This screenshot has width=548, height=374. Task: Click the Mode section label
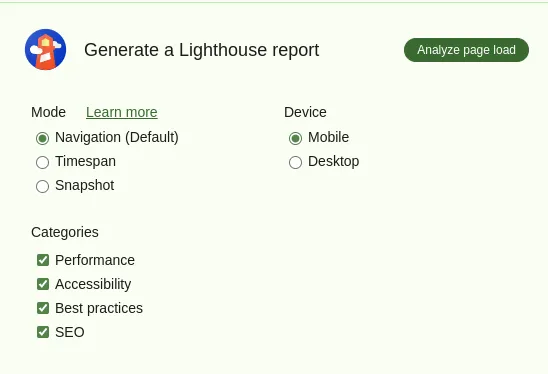point(49,112)
